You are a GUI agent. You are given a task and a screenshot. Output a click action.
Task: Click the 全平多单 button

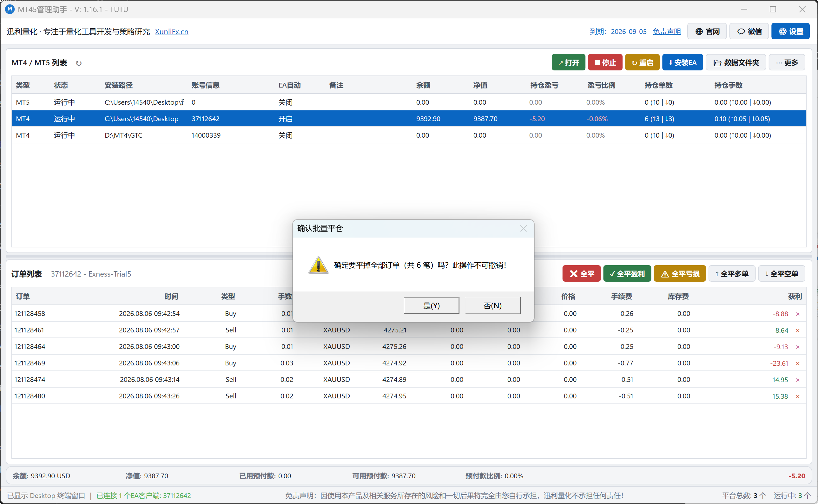point(732,274)
